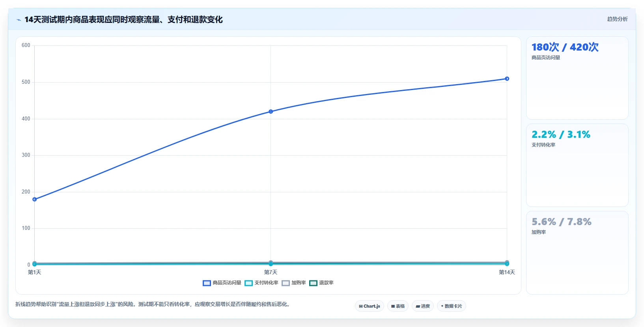
Task: Toggle 商品页访问量 legend color box
Action: pyautogui.click(x=207, y=283)
